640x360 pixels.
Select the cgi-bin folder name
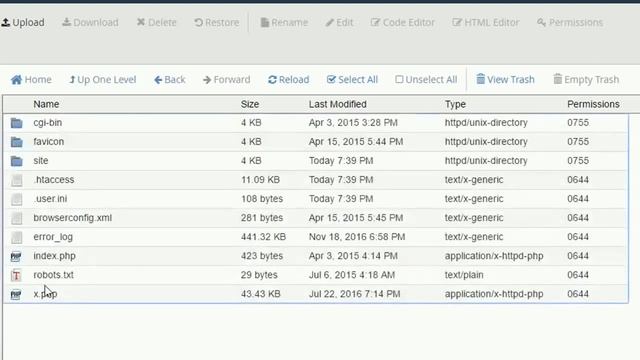(x=48, y=123)
